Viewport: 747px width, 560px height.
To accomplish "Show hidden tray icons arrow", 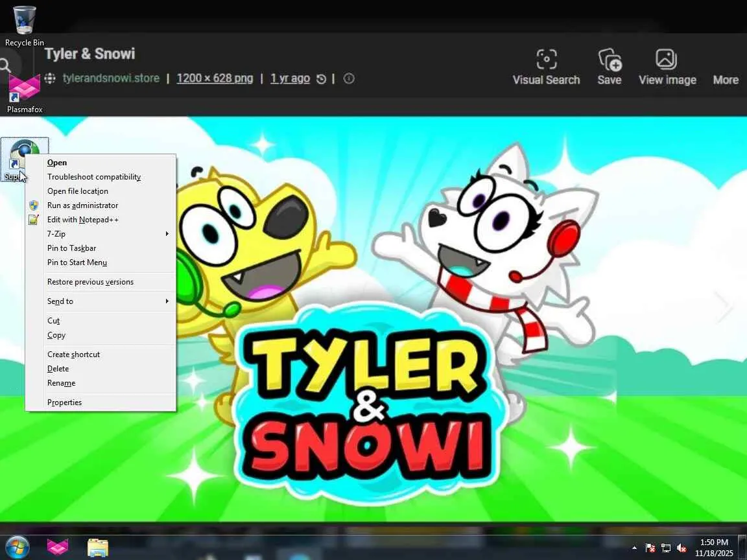I will pyautogui.click(x=634, y=548).
